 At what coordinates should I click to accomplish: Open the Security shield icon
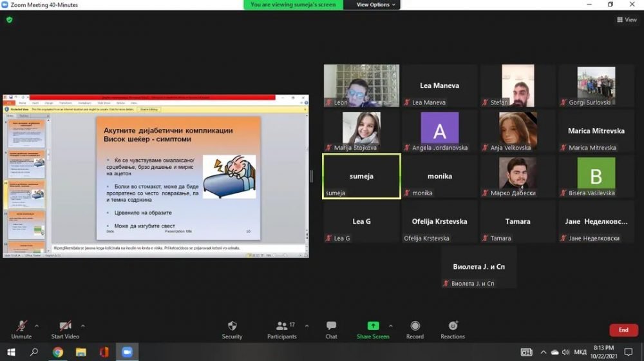[232, 326]
